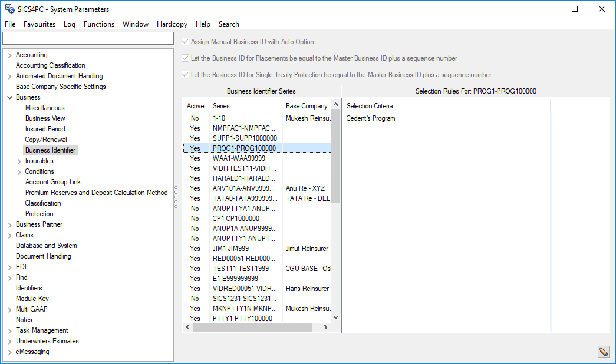This screenshot has height=364, width=616.
Task: Expand the eMessaging node
Action: 11,352
